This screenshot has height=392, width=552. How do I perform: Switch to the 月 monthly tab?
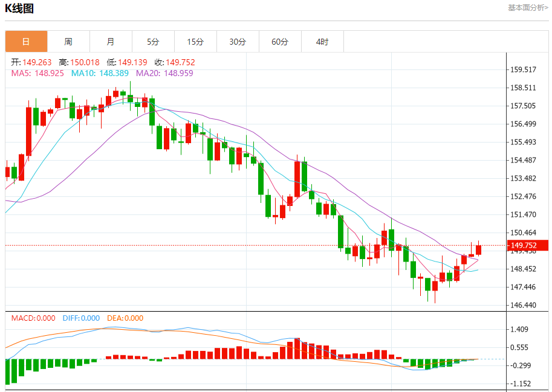[111, 42]
